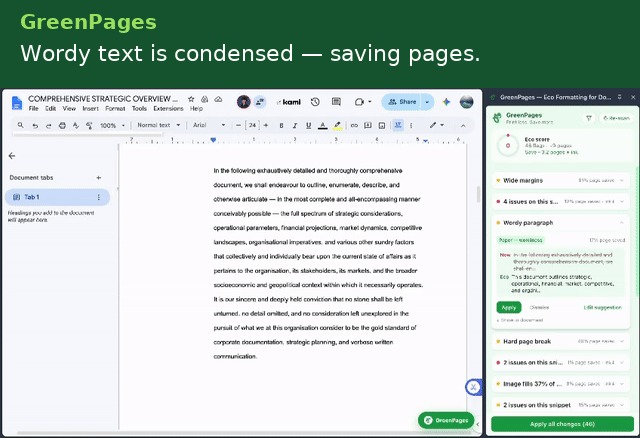640x438 pixels.
Task: Close document tabs sidebar with back arrow
Action: [x=12, y=156]
